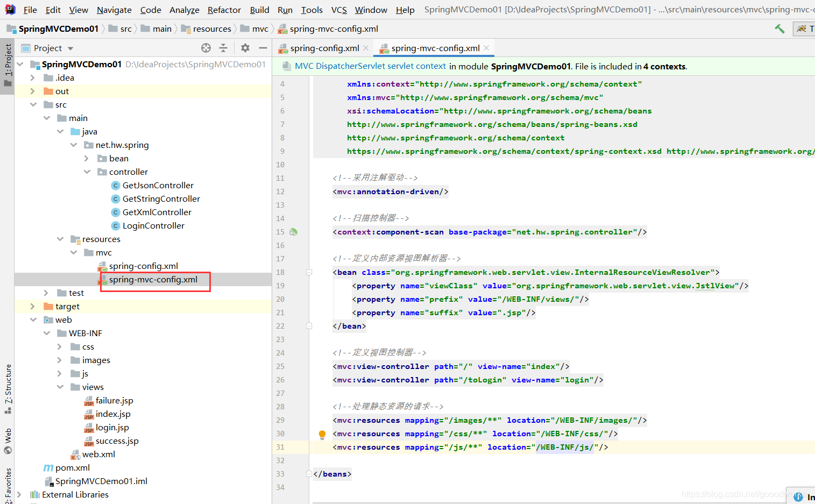
Task: Select SpringMVCDemo01.iml file
Action: pyautogui.click(x=96, y=481)
